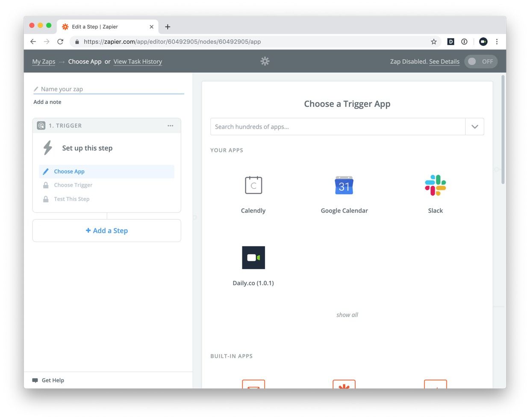This screenshot has height=420, width=530.
Task: Click the 1. TRIGGER header
Action: pyautogui.click(x=106, y=126)
